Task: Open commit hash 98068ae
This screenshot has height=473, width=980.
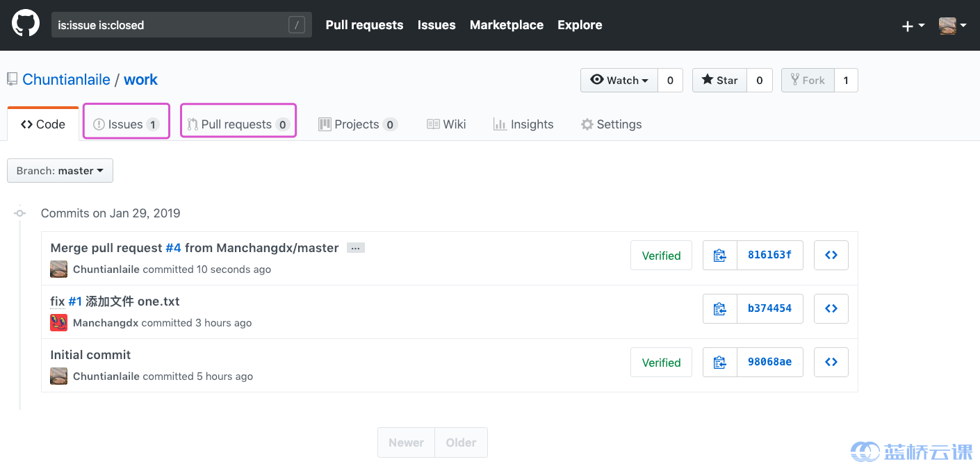Action: pos(769,362)
